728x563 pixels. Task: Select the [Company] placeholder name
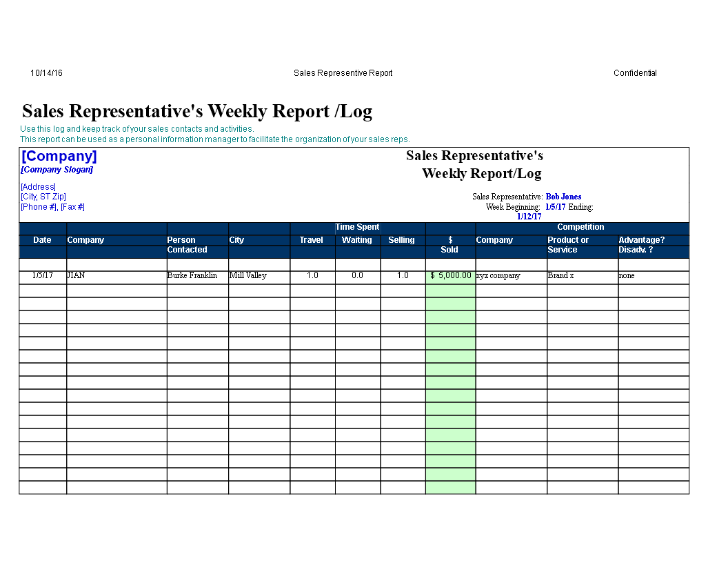click(59, 156)
